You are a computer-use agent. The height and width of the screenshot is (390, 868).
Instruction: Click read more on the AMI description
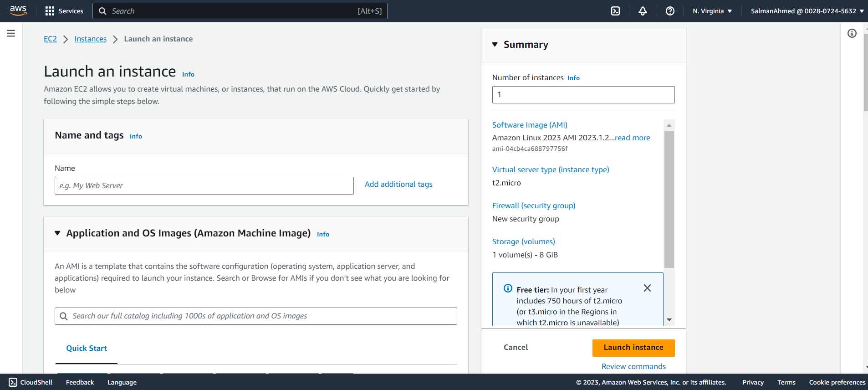pyautogui.click(x=633, y=138)
